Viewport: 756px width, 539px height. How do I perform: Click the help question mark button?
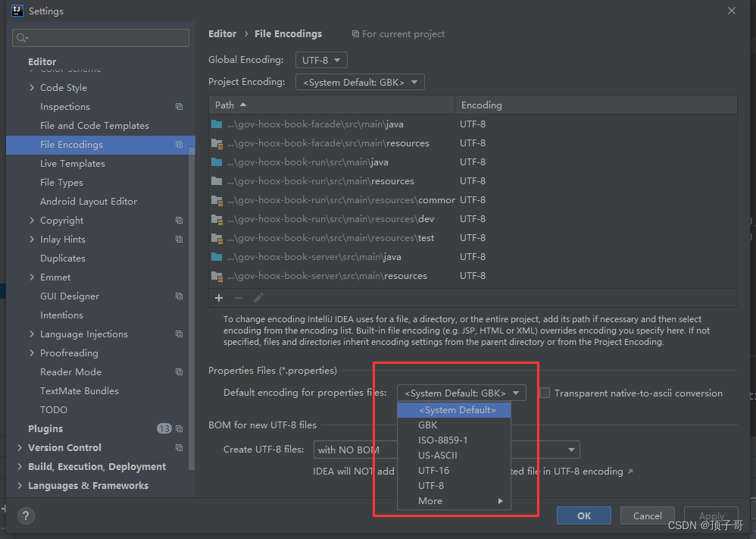26,515
